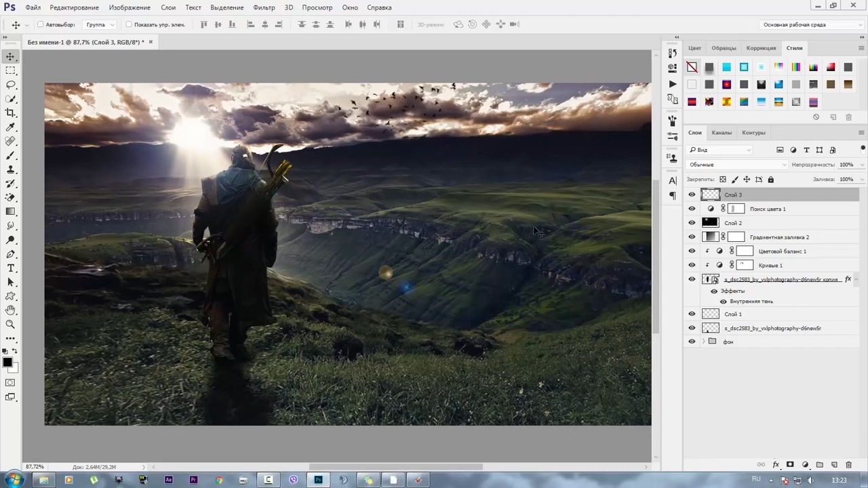Select the Move tool in the toolbox
Viewport: 868px width, 488px height.
[x=10, y=56]
